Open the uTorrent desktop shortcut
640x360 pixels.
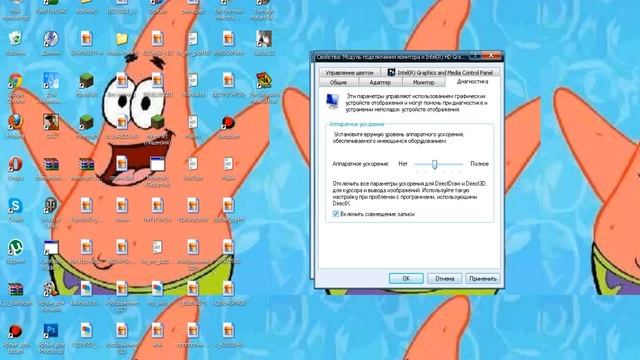pos(16,247)
